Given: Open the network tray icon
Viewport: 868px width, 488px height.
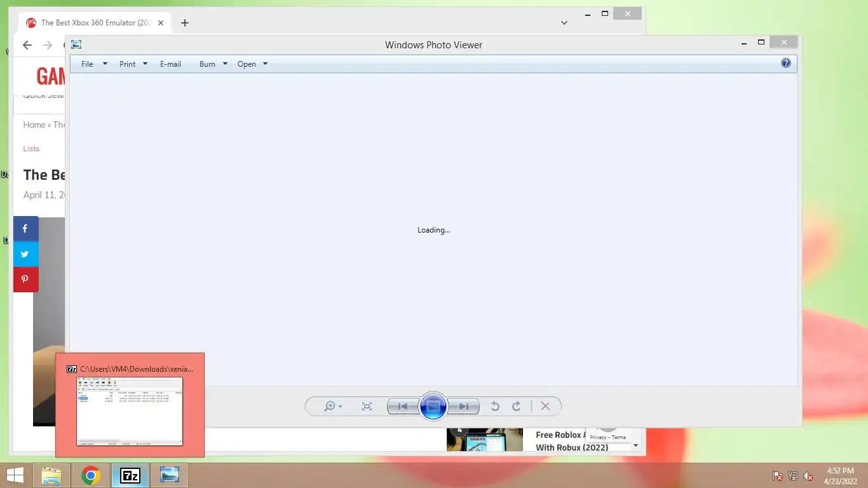Looking at the screenshot, I should click(793, 476).
